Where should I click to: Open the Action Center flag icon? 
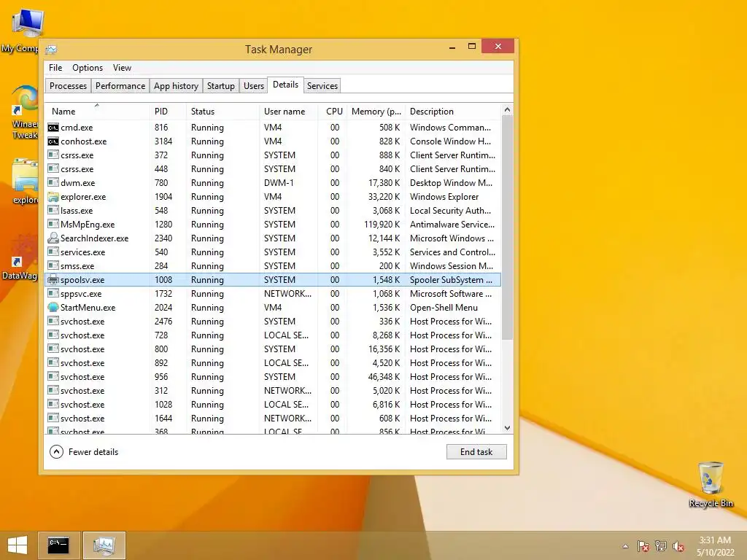click(643, 546)
